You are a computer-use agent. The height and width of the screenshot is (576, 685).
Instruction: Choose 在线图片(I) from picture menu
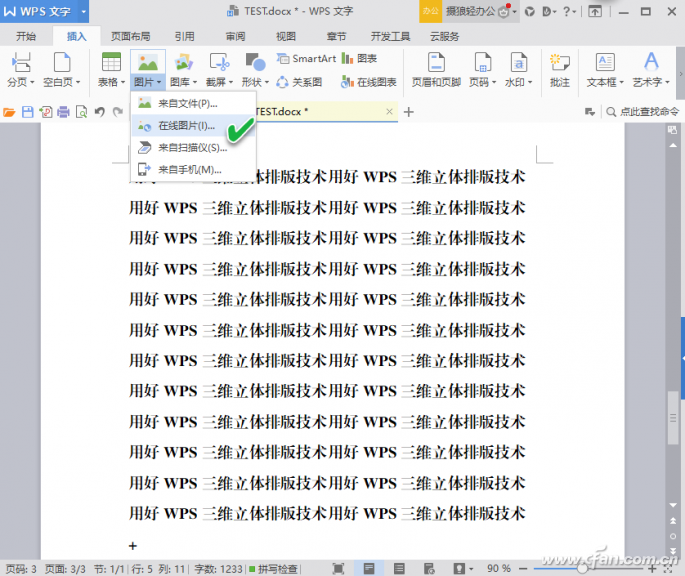click(x=193, y=126)
